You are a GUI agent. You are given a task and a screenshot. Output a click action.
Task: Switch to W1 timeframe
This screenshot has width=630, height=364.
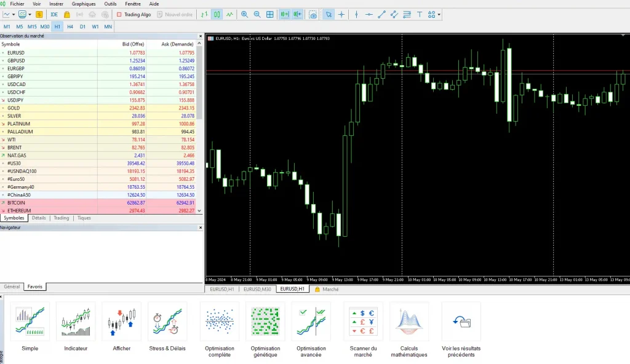[95, 26]
